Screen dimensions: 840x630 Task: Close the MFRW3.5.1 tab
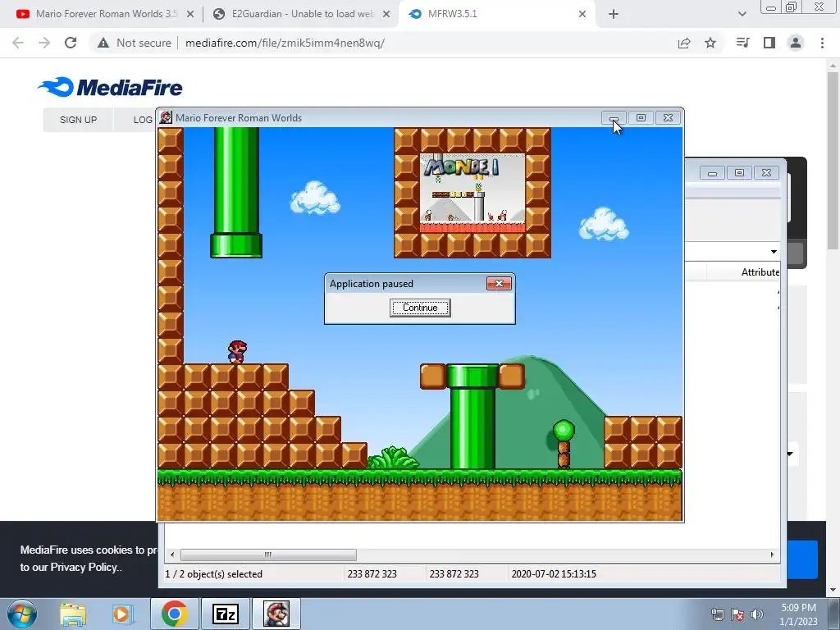pyautogui.click(x=582, y=15)
